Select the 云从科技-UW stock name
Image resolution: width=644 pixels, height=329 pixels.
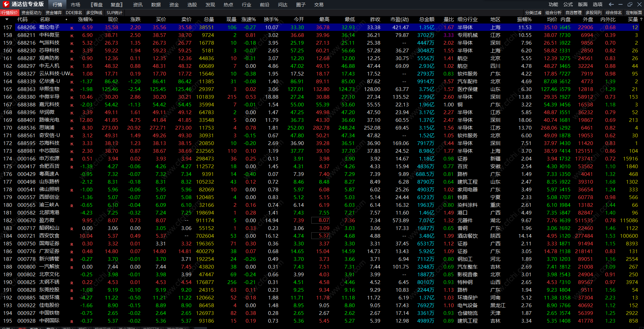pyautogui.click(x=55, y=74)
